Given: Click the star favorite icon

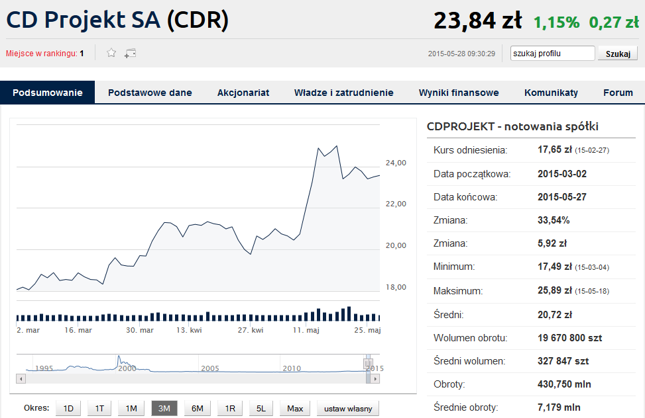Looking at the screenshot, I should pos(111,53).
